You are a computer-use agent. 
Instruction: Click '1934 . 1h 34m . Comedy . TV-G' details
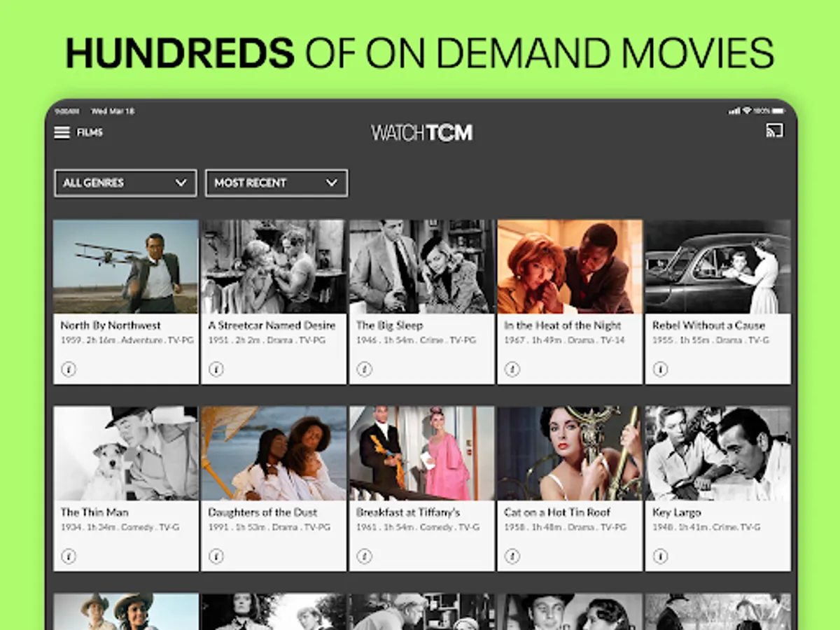[120, 527]
